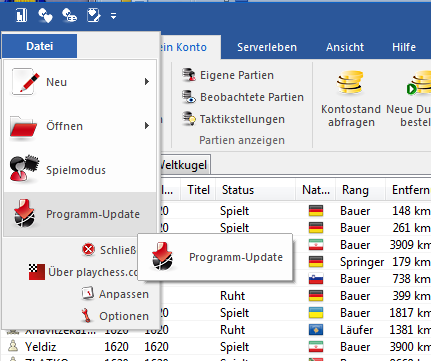Image resolution: width=431 pixels, height=361 pixels.
Task: Open Über playchess.com
Action: 83,272
